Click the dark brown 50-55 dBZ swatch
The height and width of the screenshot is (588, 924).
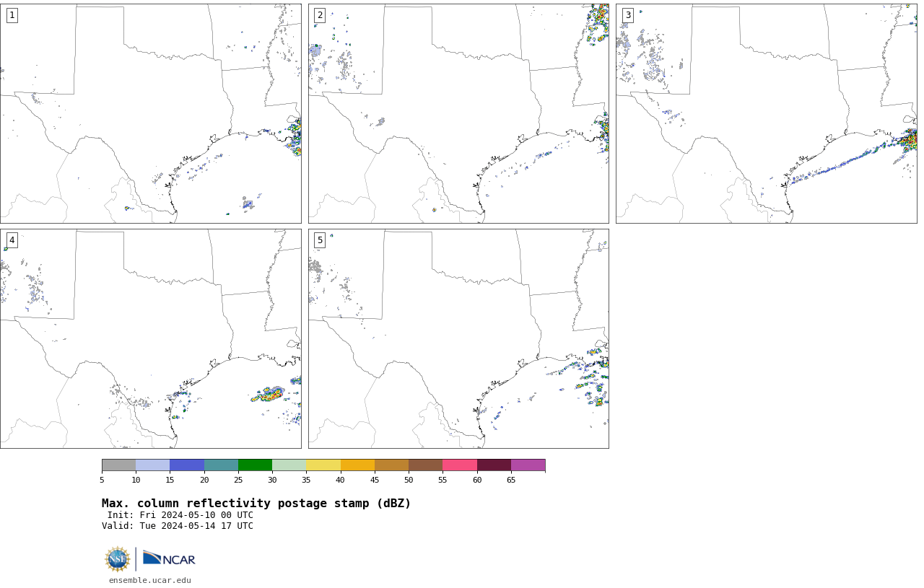425,465
